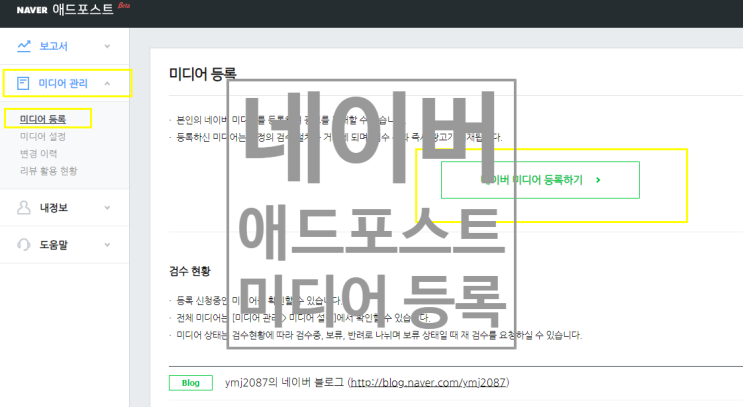Screen dimensions: 743x407
Task: Select the 리뷰 활용 현황 submenu item
Action: [48, 171]
